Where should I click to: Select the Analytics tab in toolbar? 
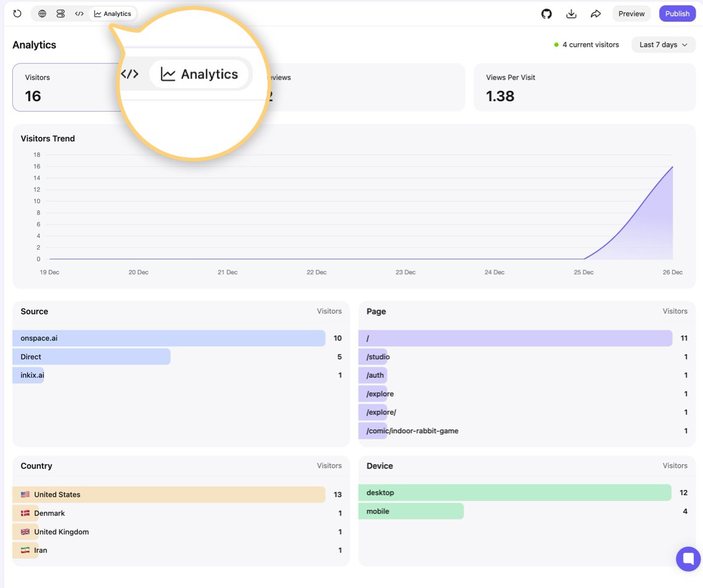pos(112,14)
